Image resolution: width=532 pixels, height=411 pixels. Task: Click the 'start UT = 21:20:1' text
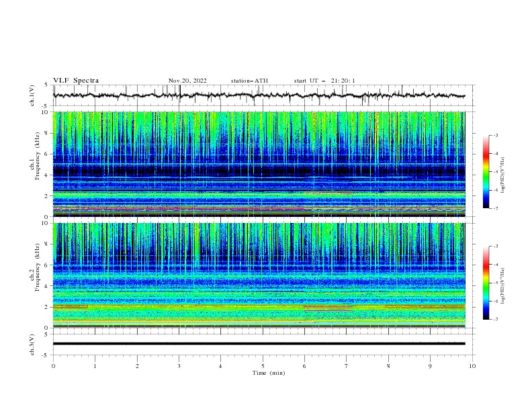324,81
